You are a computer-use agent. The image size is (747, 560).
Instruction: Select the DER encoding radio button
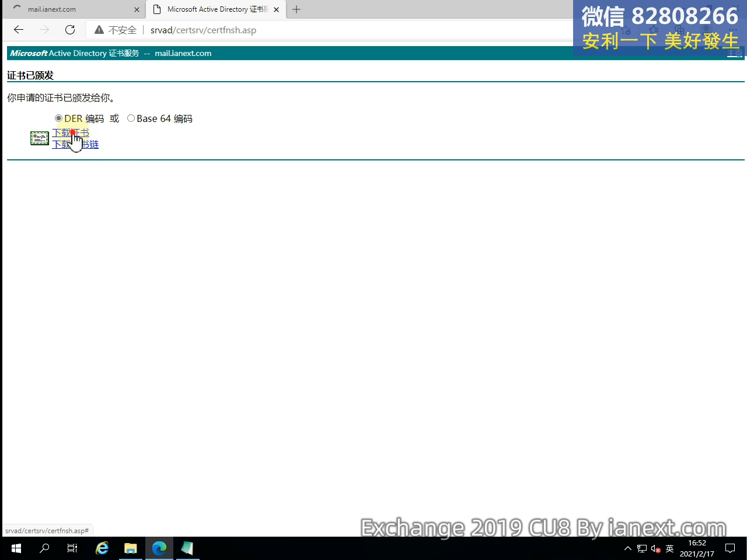(x=58, y=118)
